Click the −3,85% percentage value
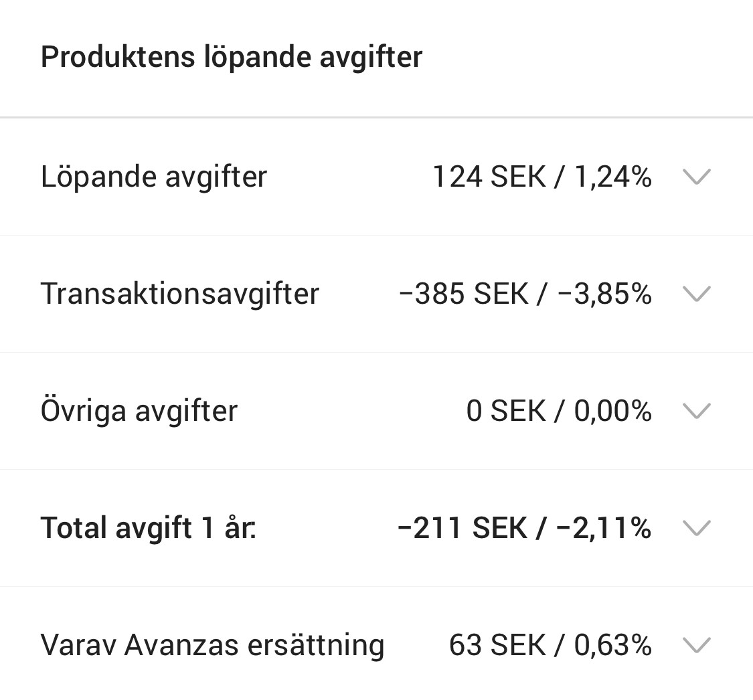The width and height of the screenshot is (753, 700). coord(604,294)
